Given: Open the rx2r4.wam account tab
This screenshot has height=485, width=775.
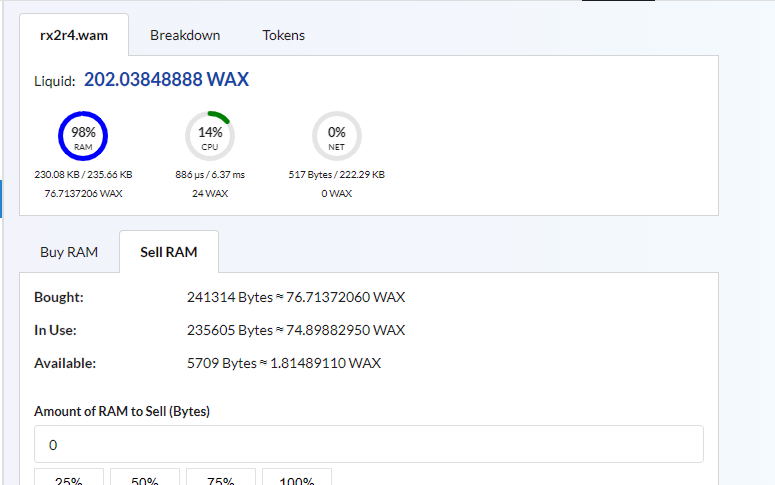Looking at the screenshot, I should tap(74, 35).
